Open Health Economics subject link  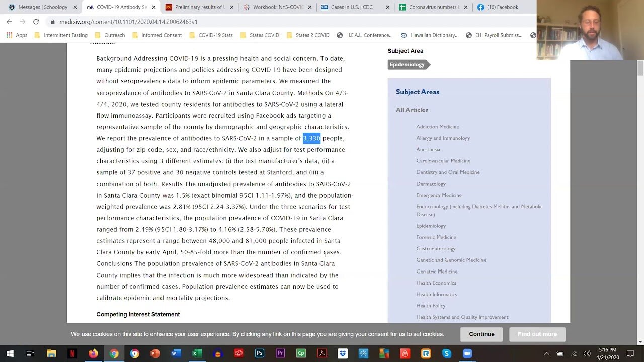click(436, 283)
